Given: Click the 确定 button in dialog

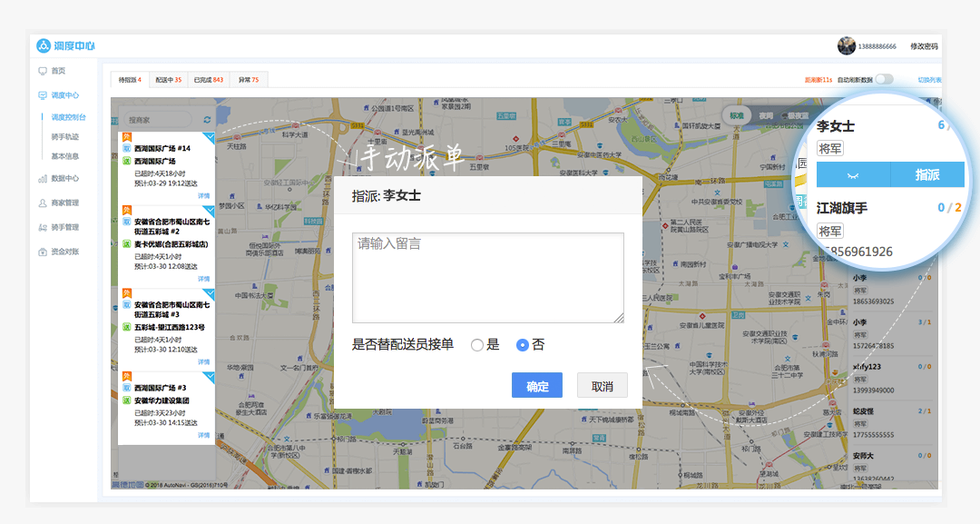Looking at the screenshot, I should pos(537,386).
